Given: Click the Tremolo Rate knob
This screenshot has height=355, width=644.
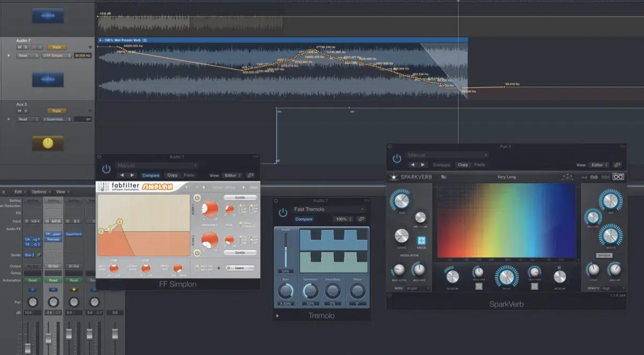Looking at the screenshot, I should click(x=285, y=291).
